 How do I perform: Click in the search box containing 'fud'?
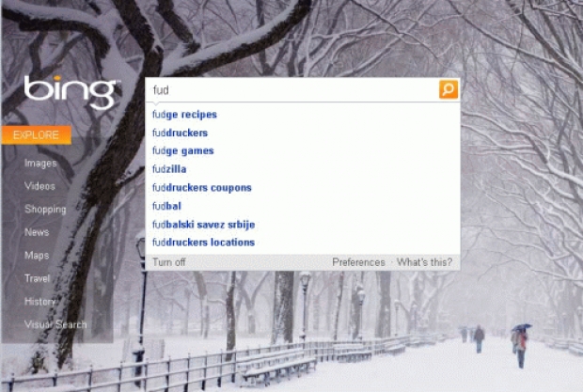coord(291,89)
